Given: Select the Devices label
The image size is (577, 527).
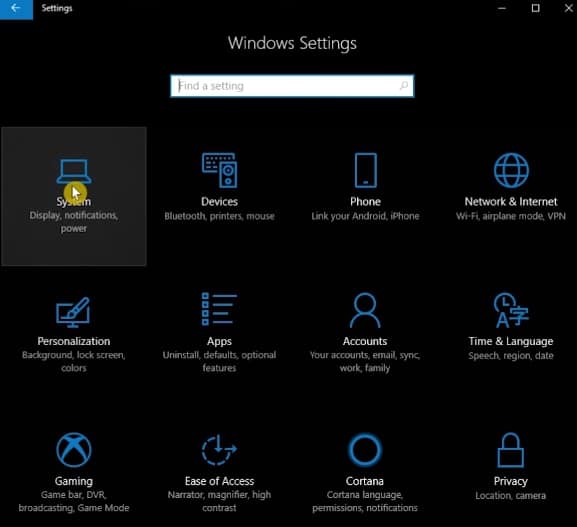Looking at the screenshot, I should click(219, 201).
